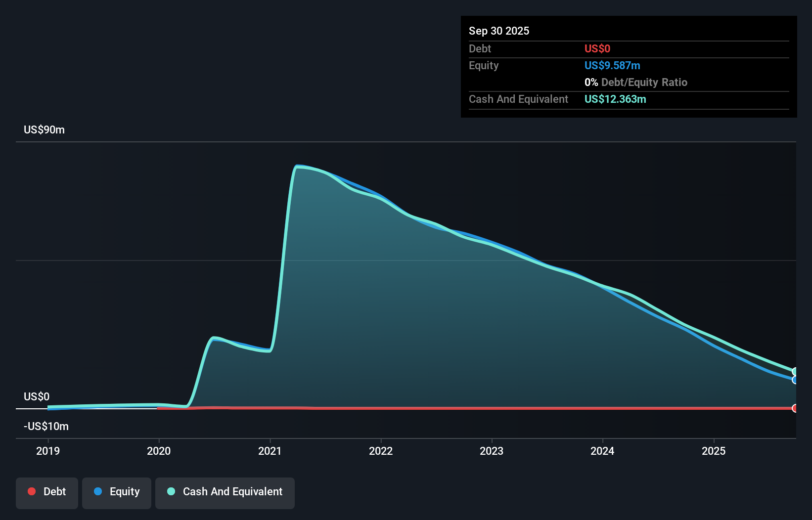
Task: Click the teal Cash And Equivalent dot icon
Action: pyautogui.click(x=171, y=491)
